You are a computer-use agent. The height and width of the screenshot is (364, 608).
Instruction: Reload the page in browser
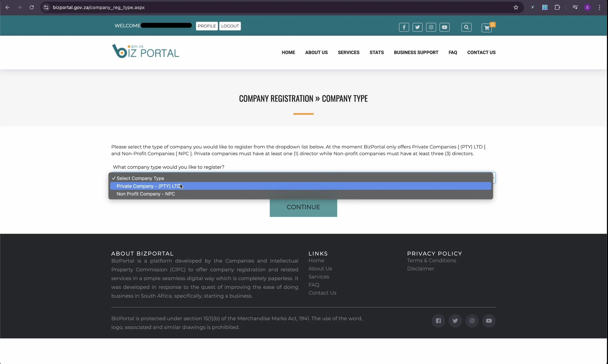[32, 7]
